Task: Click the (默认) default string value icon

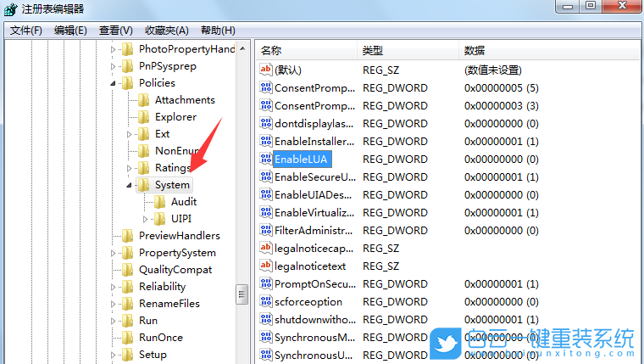Action: pyautogui.click(x=266, y=70)
